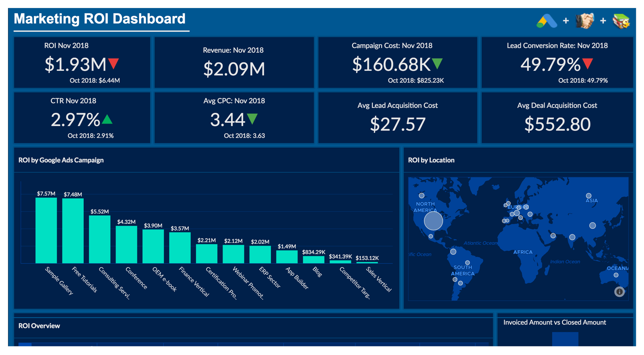This screenshot has width=644, height=355.
Task: Open the Revenue: Nov 2018 widget
Action: [234, 62]
